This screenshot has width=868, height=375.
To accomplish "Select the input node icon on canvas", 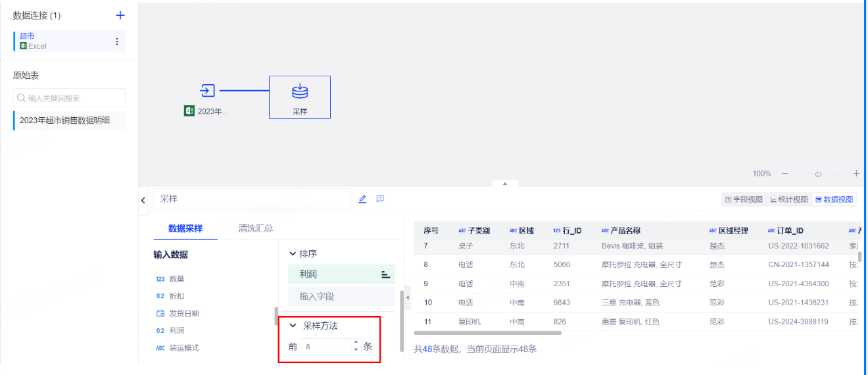I will (208, 91).
